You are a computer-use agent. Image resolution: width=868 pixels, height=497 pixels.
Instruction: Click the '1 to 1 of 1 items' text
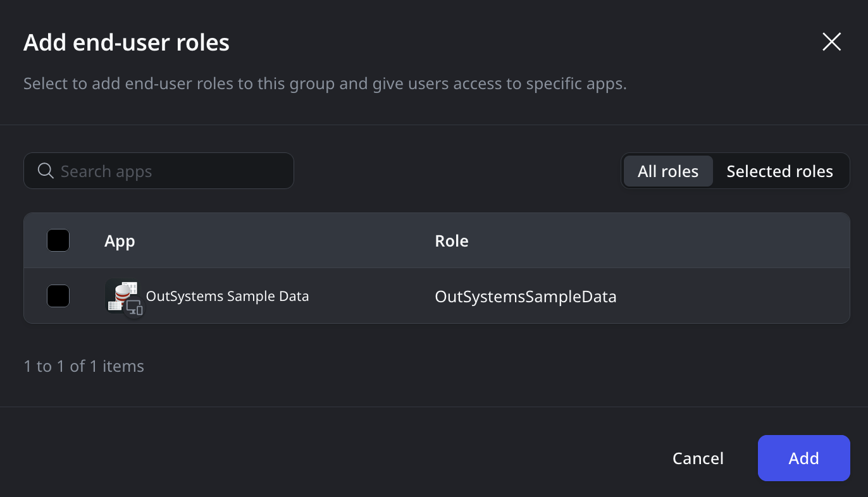(84, 366)
